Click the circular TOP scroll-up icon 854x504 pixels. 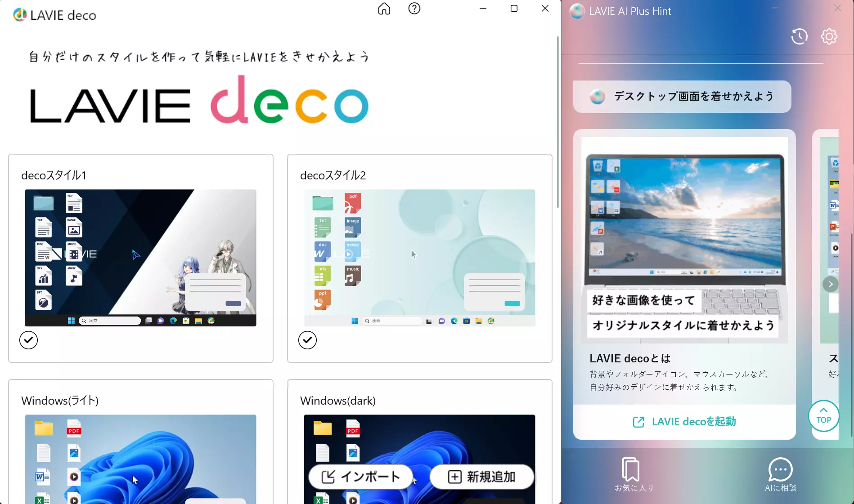click(823, 416)
